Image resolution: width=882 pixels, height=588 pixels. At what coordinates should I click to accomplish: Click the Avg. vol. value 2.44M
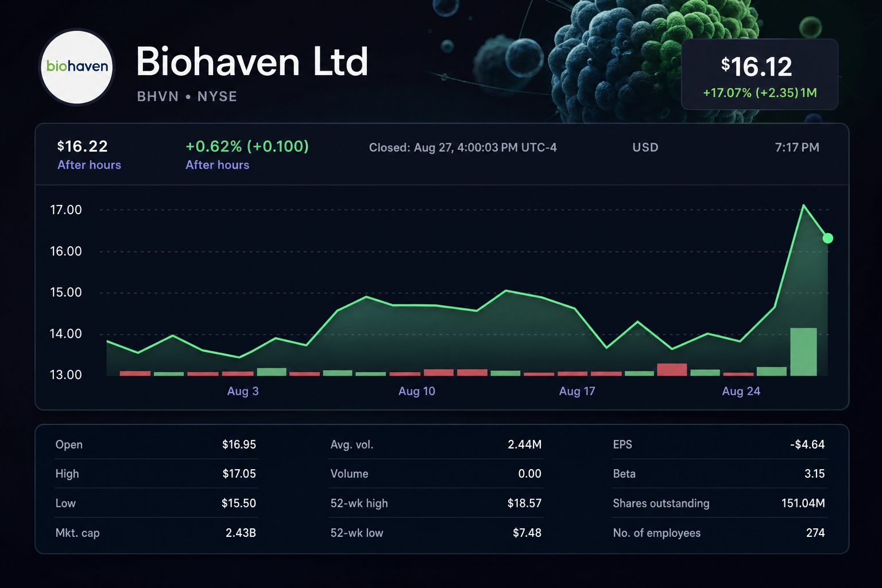point(525,444)
